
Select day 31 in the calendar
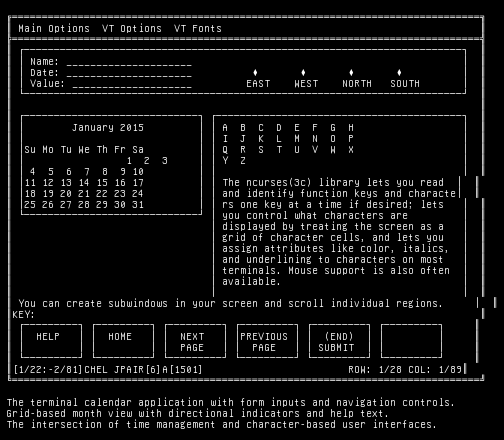pyautogui.click(x=138, y=205)
